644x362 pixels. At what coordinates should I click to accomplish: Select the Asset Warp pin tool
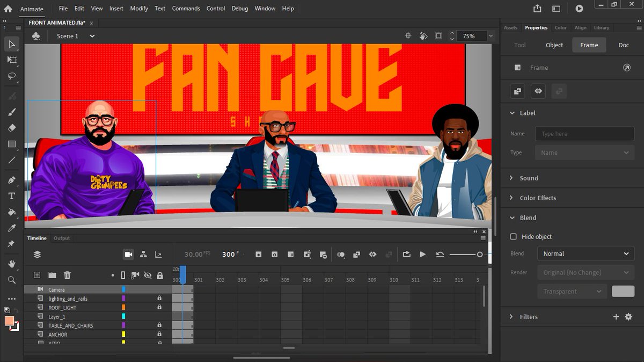(12, 244)
